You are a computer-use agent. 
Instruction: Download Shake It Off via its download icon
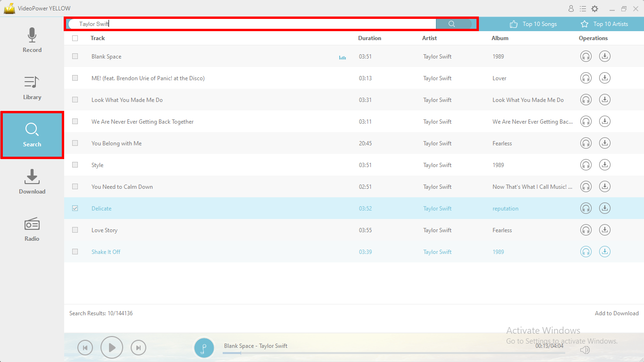tap(604, 252)
